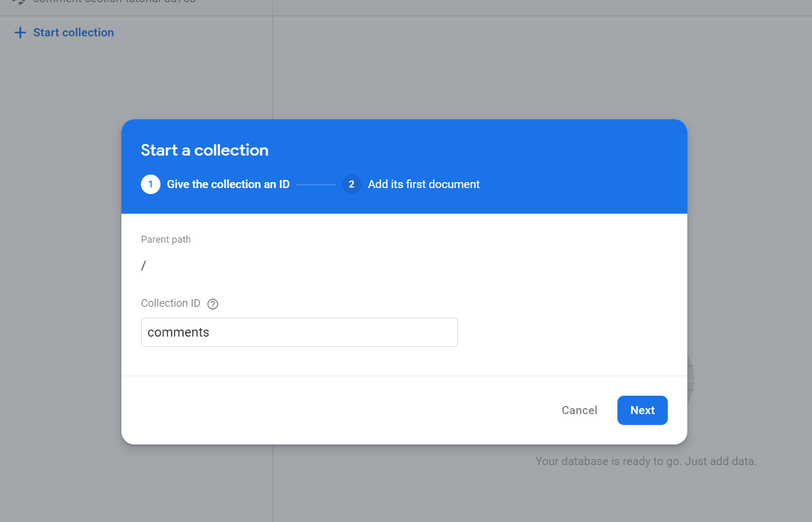Open the Collection ID help question mark
This screenshot has height=522, width=812.
(x=212, y=304)
